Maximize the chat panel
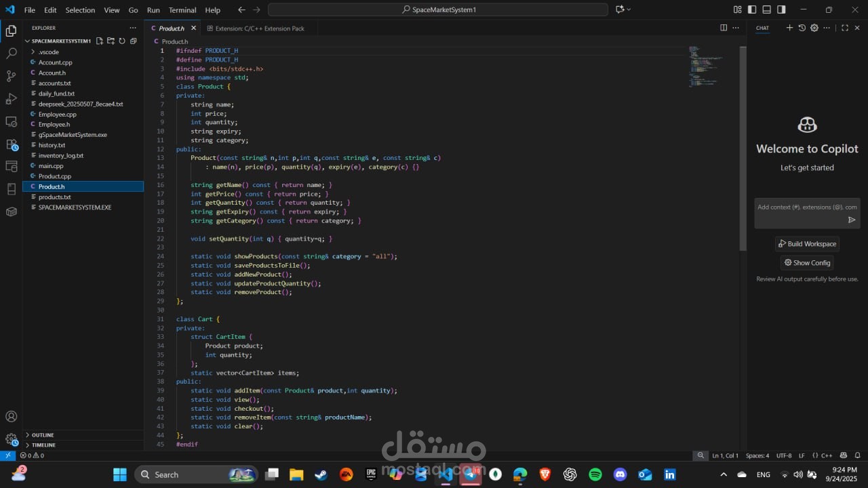This screenshot has width=868, height=488. (x=845, y=28)
